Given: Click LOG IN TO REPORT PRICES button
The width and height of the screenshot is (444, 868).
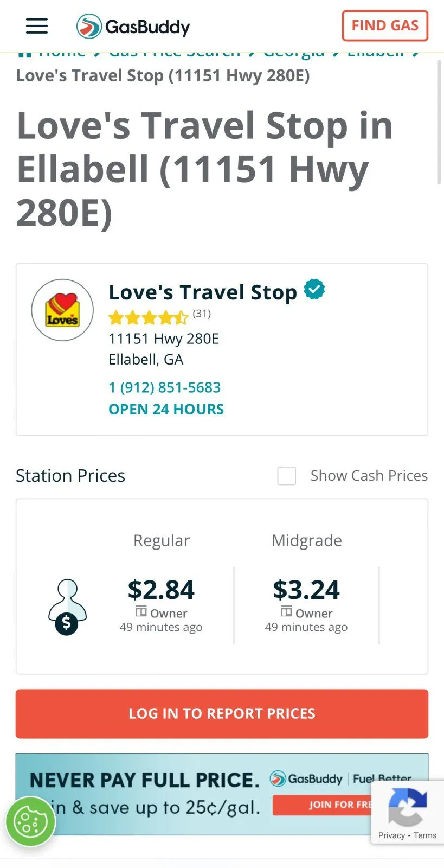Looking at the screenshot, I should 222,713.
